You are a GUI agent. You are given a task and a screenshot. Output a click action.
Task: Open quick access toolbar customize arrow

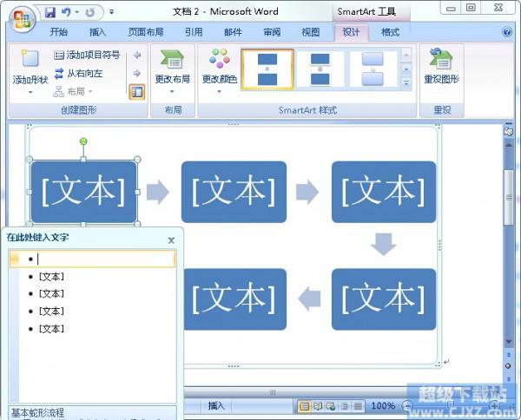coord(112,12)
